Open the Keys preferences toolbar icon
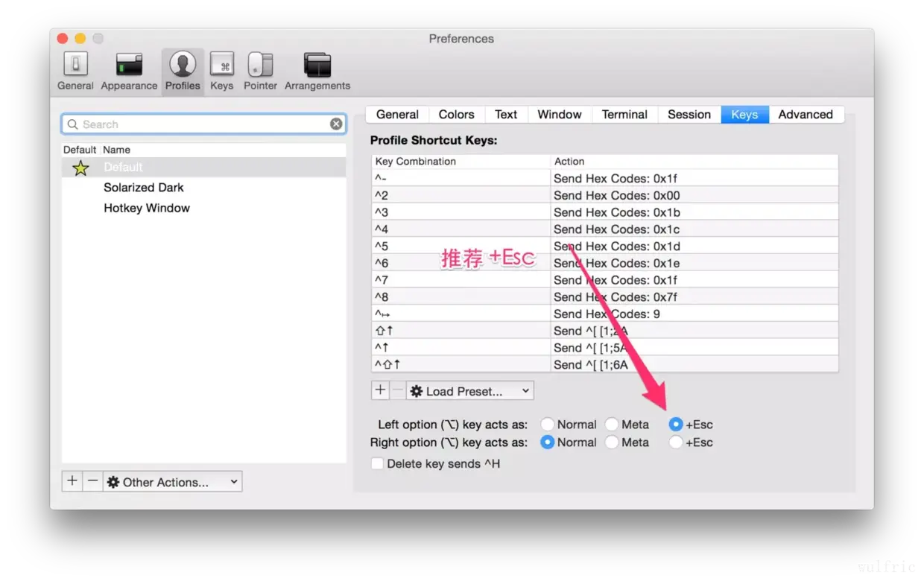 (221, 72)
